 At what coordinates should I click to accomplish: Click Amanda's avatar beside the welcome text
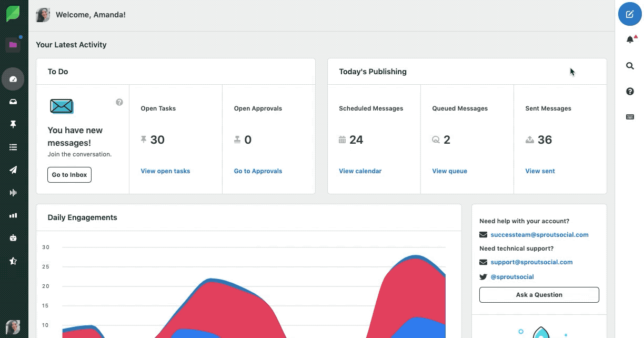point(43,15)
